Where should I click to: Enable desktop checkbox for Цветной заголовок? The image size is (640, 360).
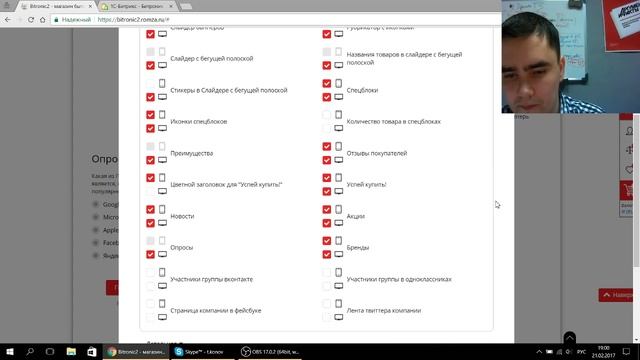pyautogui.click(x=150, y=191)
